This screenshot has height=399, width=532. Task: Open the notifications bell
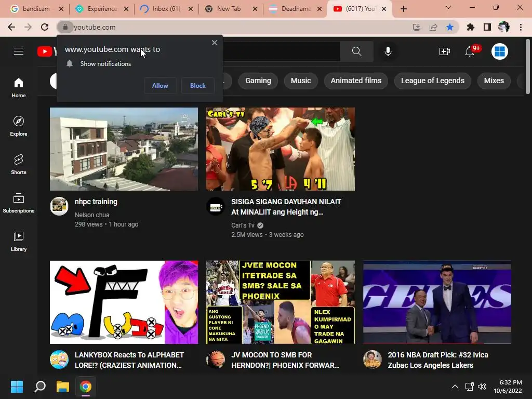click(470, 51)
